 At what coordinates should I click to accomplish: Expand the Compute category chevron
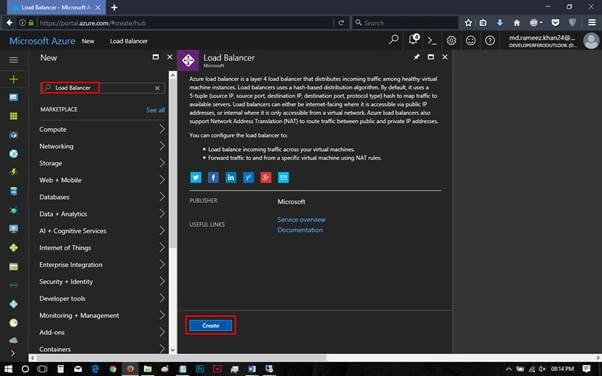pyautogui.click(x=162, y=129)
